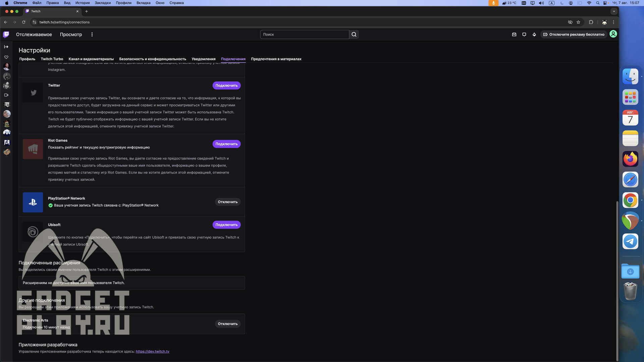Focus the Поиск search field

305,35
